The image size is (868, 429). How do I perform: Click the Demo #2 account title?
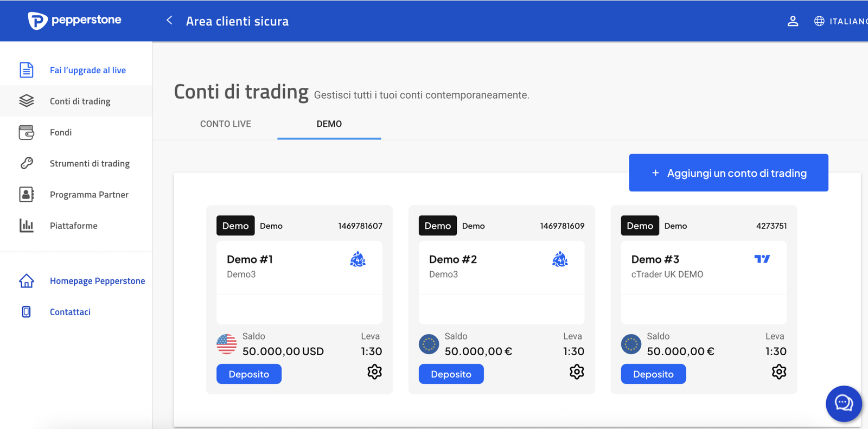click(453, 259)
